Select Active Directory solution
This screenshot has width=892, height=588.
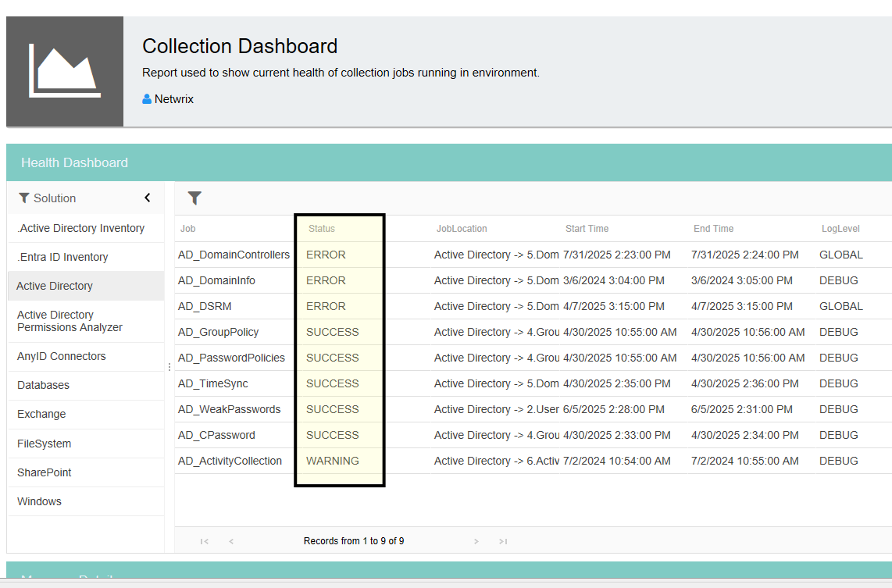(x=86, y=286)
